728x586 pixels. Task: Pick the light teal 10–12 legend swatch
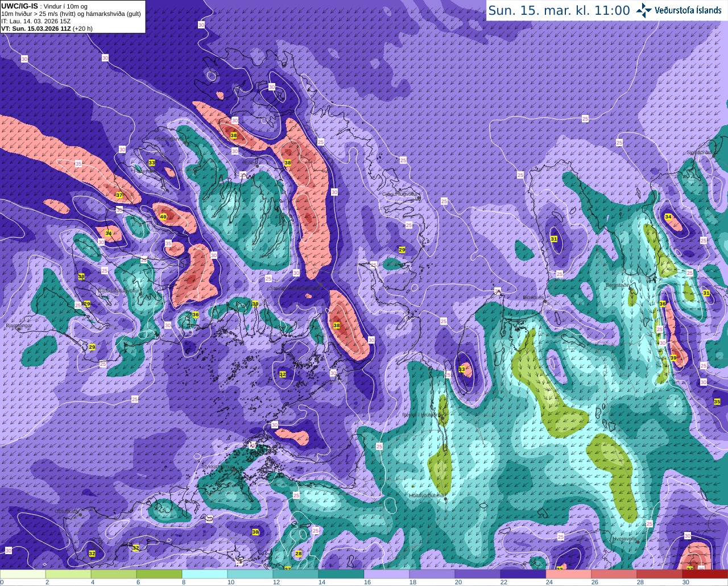click(250, 574)
